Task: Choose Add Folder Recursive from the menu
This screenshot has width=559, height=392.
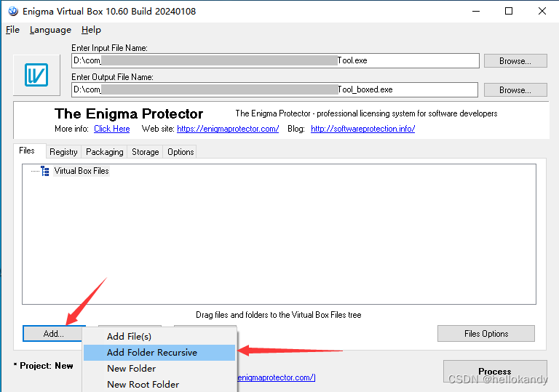Action: point(159,353)
